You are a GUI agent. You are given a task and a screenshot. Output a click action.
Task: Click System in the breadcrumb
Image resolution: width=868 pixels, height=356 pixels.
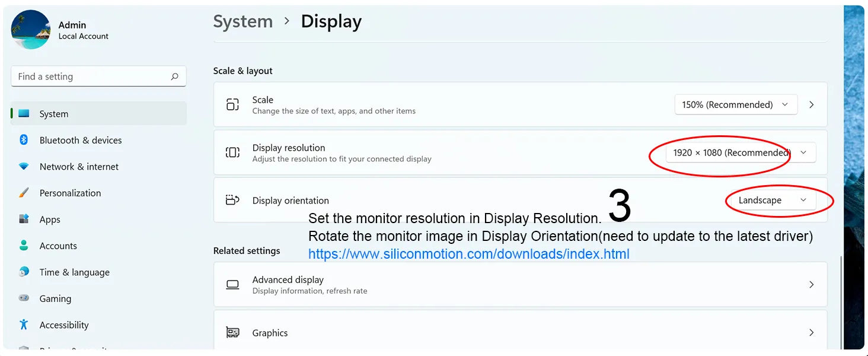pos(242,21)
